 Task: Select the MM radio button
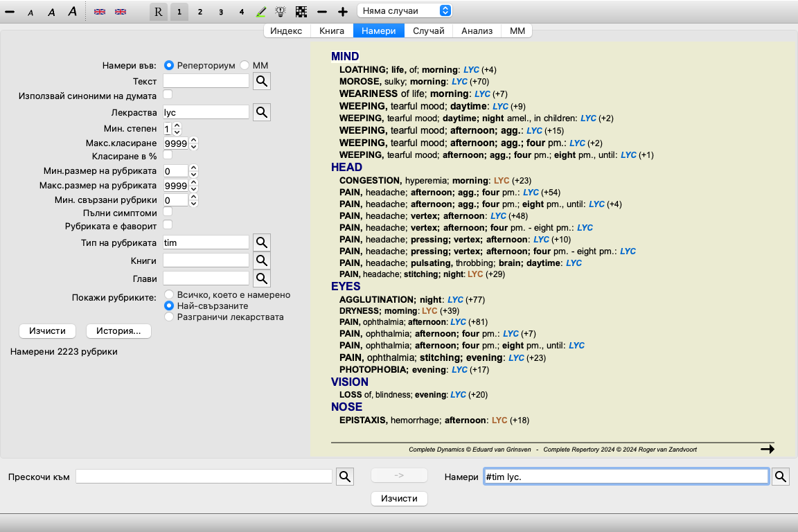pos(245,65)
